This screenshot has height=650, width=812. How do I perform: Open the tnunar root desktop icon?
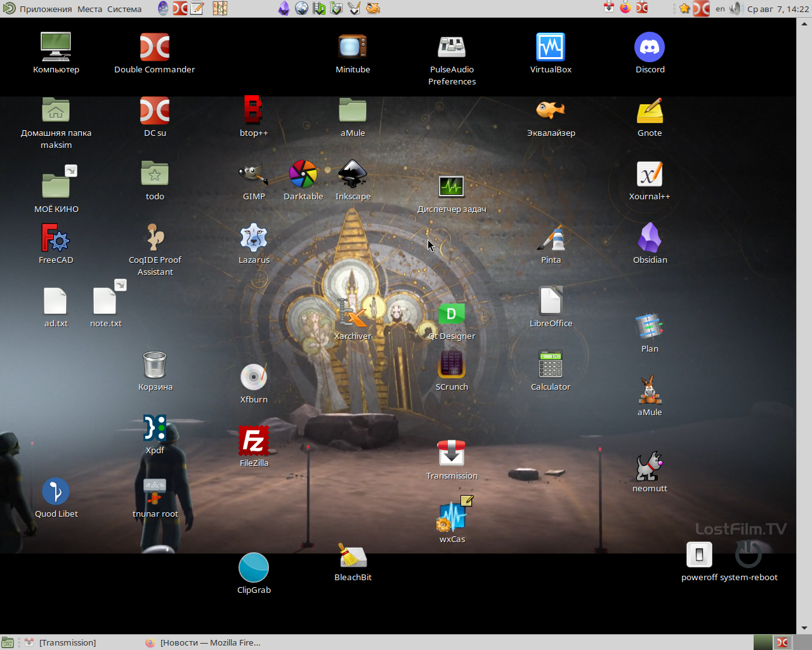[155, 492]
